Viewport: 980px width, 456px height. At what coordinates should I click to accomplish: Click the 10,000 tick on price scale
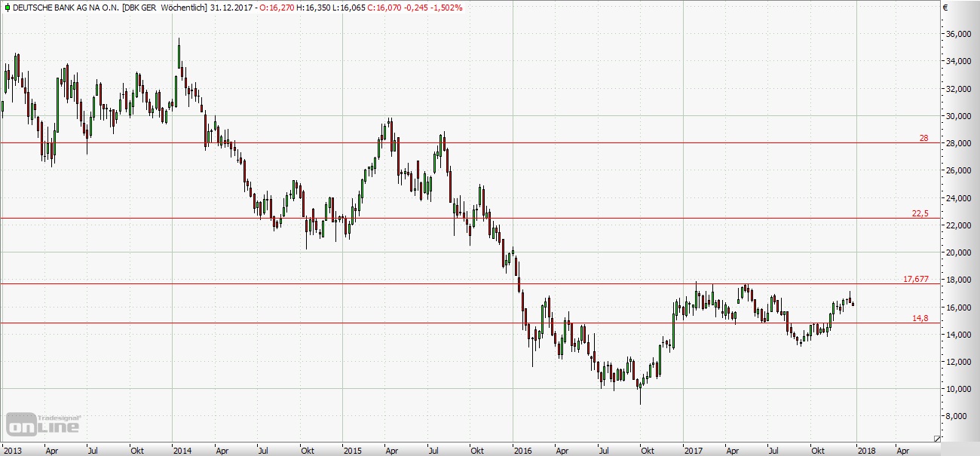click(x=958, y=389)
